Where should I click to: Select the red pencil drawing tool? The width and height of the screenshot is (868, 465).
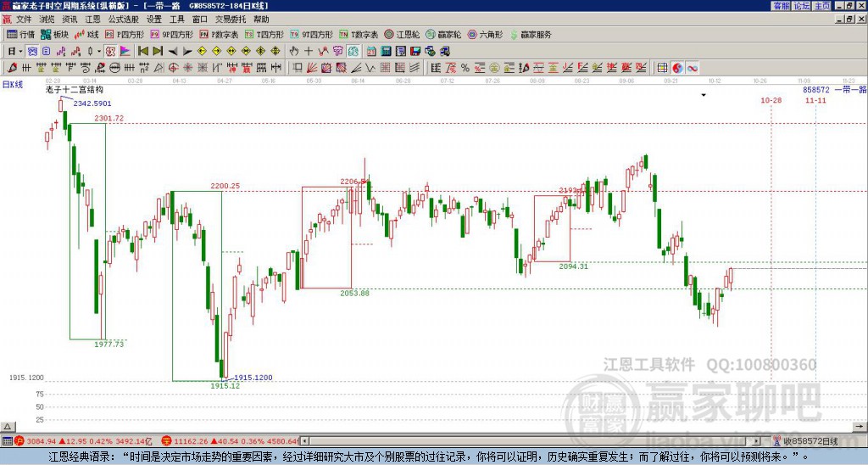click(x=12, y=68)
